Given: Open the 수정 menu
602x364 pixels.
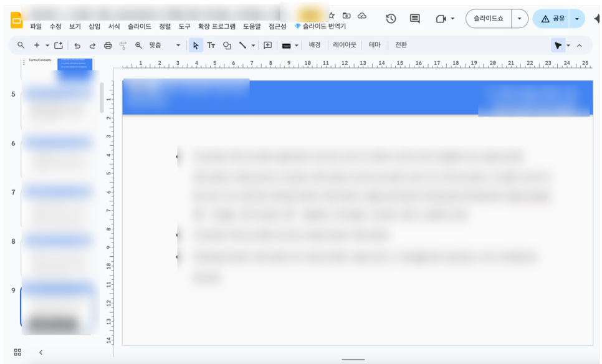Looking at the screenshot, I should [x=55, y=27].
